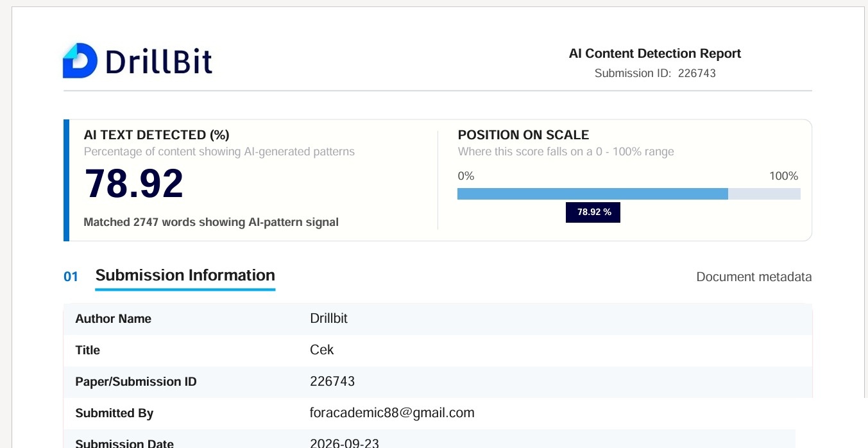Click the 'Submission Date' row label
868x448 pixels.
[124, 443]
